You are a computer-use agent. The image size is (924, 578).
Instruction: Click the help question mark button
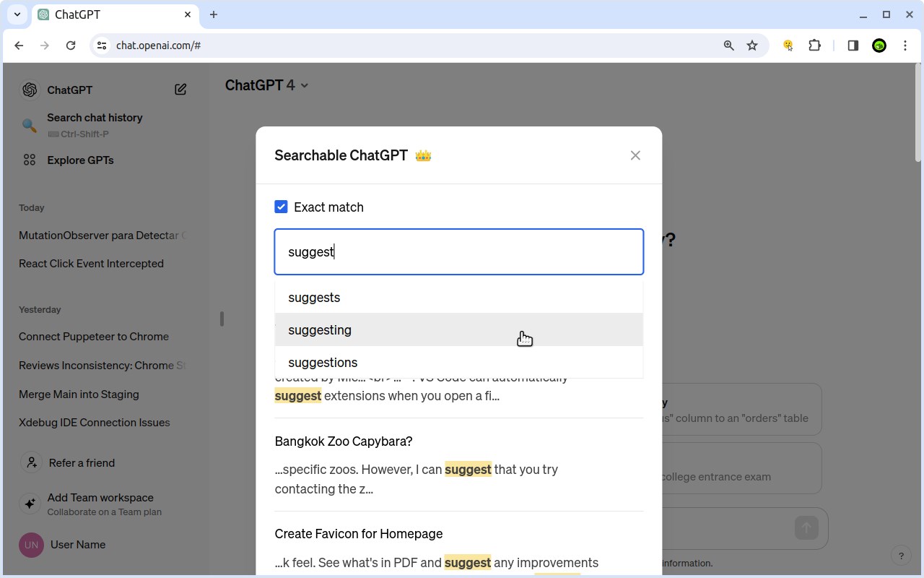[901, 556]
